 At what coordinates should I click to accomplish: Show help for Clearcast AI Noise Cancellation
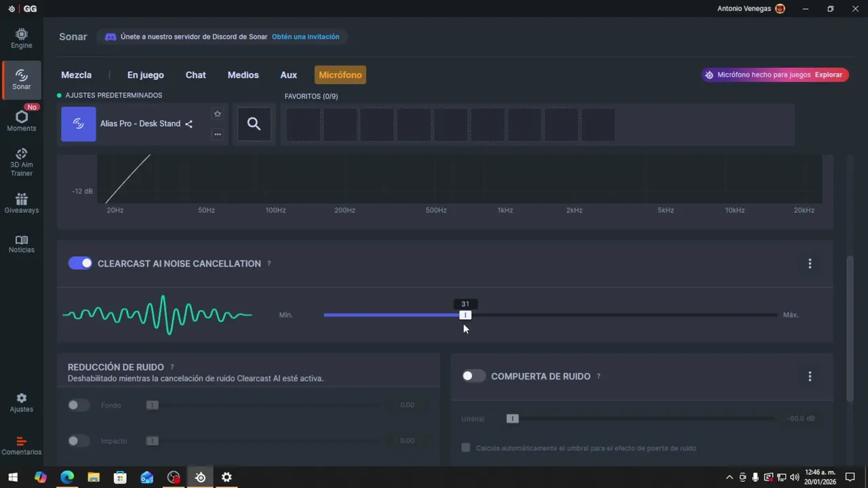click(x=269, y=264)
